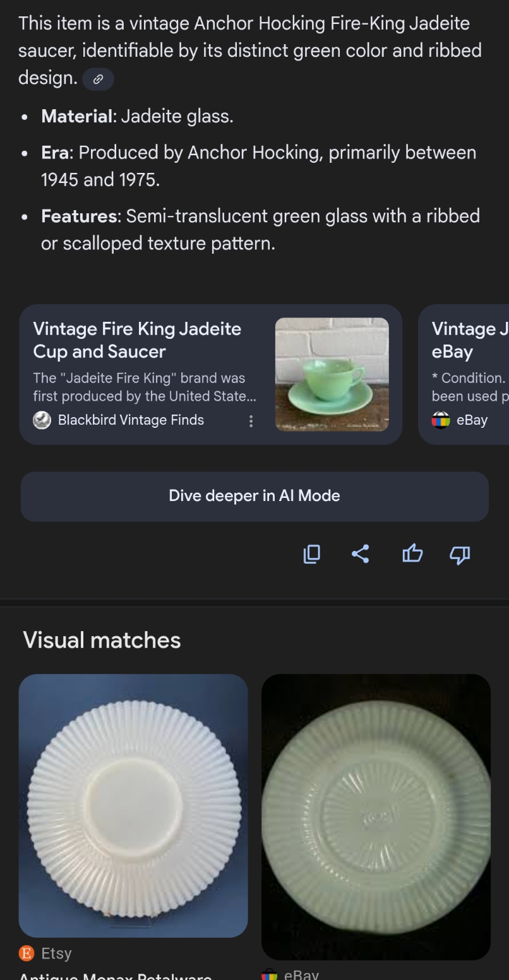Open the partially visible eBay card title
This screenshot has height=980, width=509.
(x=467, y=340)
